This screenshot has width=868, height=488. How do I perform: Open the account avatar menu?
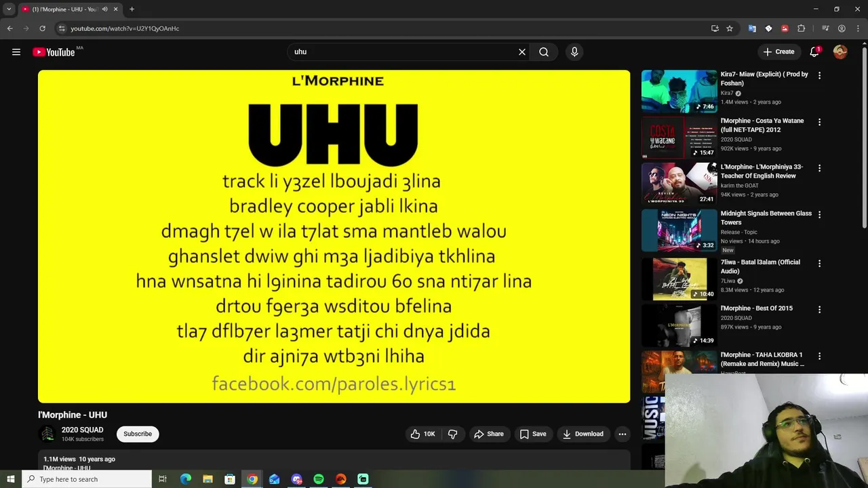(840, 52)
